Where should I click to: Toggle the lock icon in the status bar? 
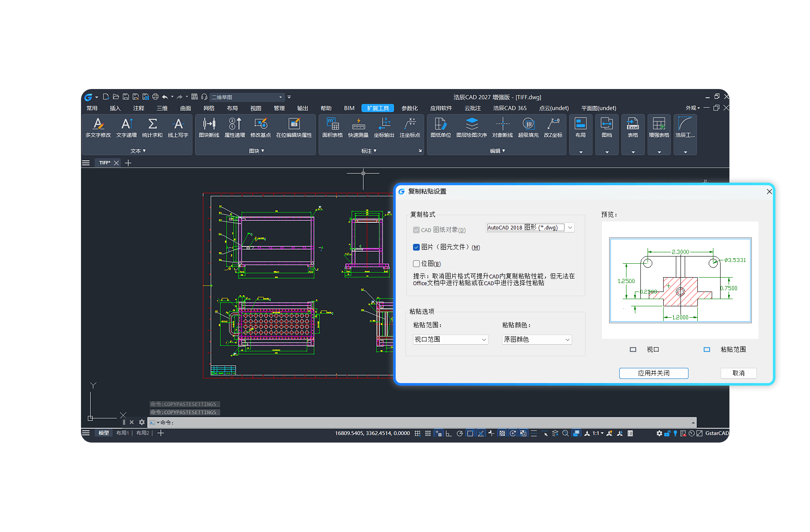pos(667,433)
